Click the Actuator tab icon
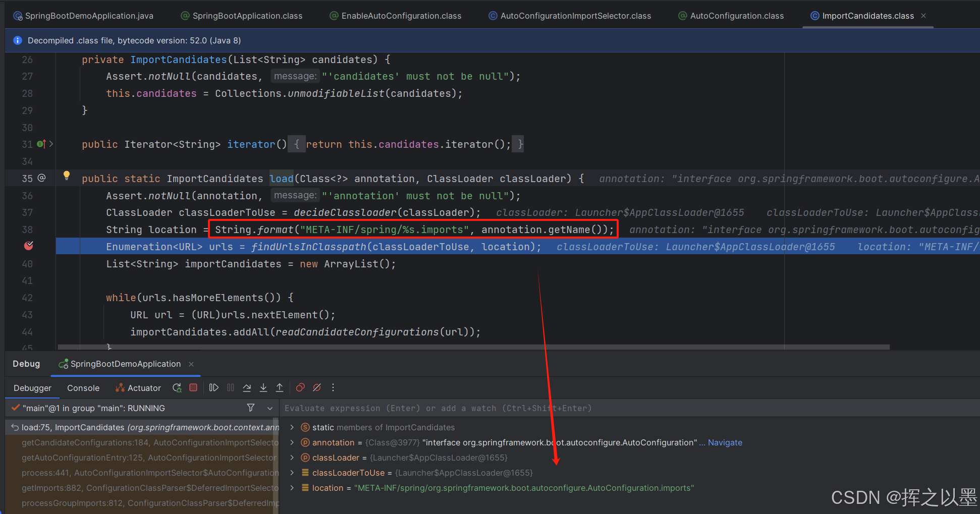The height and width of the screenshot is (514, 980). pyautogui.click(x=120, y=387)
